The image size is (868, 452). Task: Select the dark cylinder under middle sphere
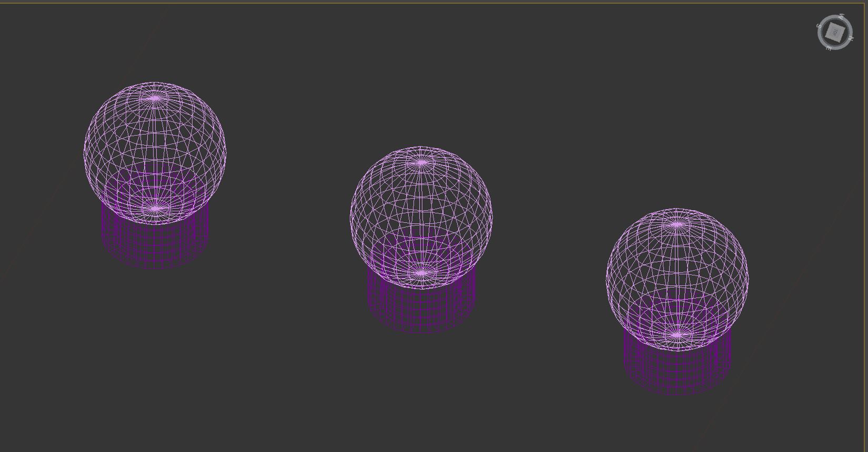click(x=421, y=311)
